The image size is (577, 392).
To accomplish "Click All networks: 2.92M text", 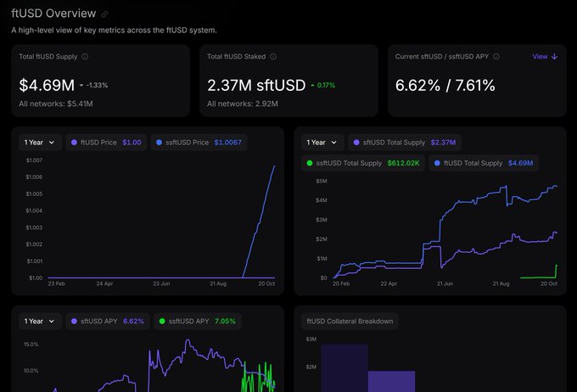I will [243, 104].
